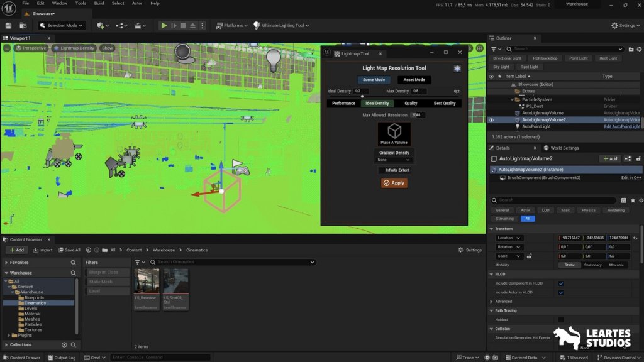Image resolution: width=644 pixels, height=362 pixels.
Task: Click the icon beside Light Map Resolution Tool title
Action: 457,69
